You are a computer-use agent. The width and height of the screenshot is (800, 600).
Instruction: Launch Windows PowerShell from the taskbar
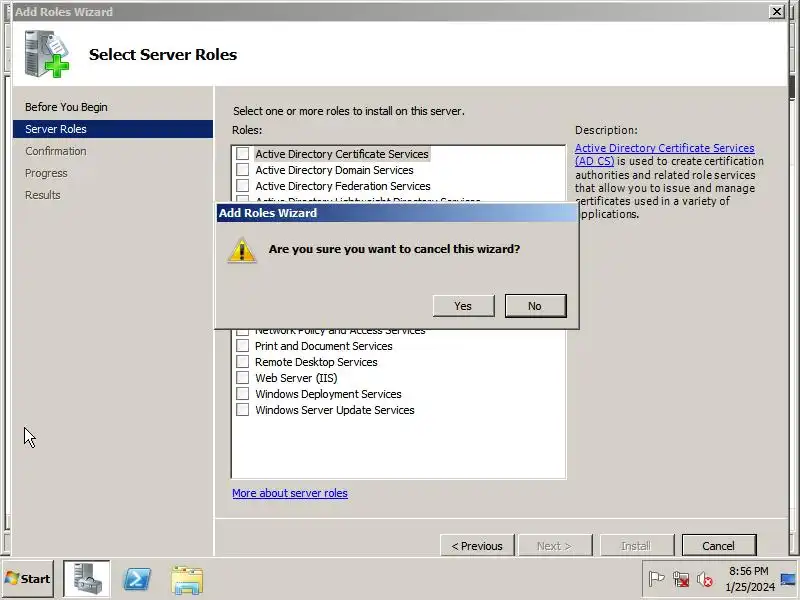click(137, 579)
